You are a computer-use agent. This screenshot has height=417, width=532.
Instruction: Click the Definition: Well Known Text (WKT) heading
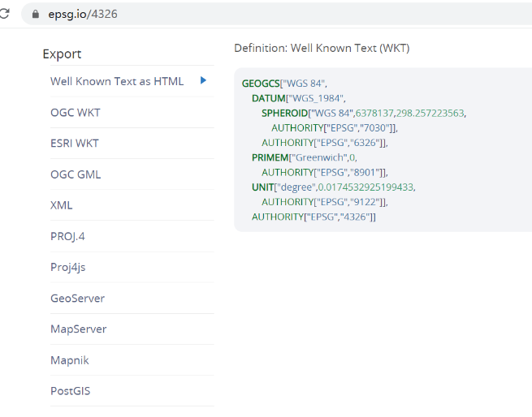pyautogui.click(x=322, y=48)
